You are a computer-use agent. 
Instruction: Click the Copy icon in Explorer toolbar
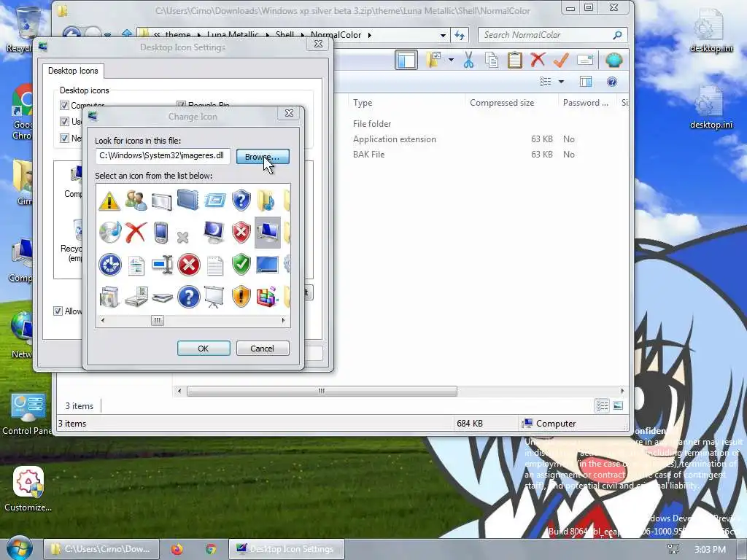click(492, 61)
